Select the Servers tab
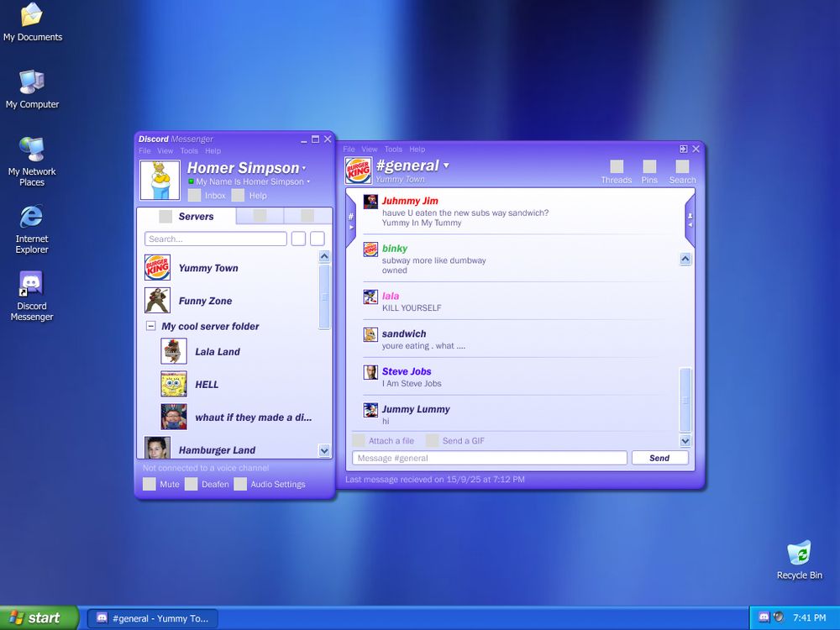840x630 pixels. 186,217
